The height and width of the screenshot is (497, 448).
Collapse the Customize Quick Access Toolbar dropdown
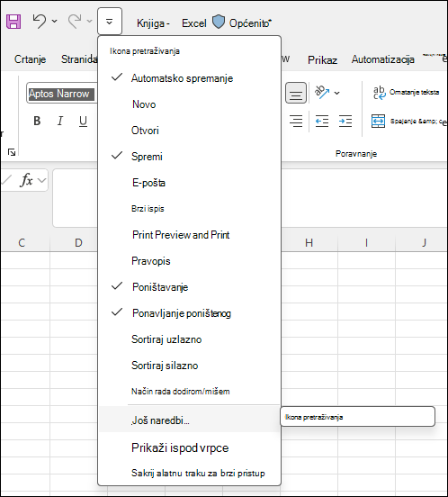[110, 22]
